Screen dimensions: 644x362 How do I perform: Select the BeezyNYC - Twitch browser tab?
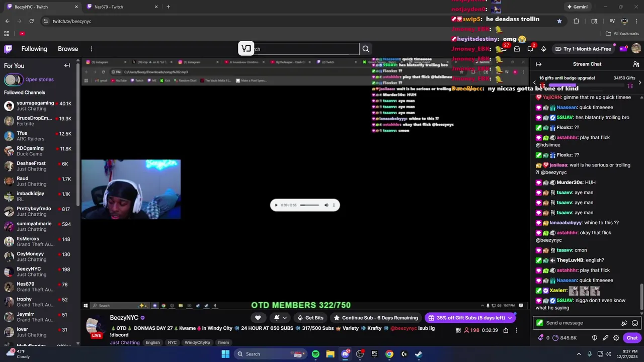click(x=43, y=7)
